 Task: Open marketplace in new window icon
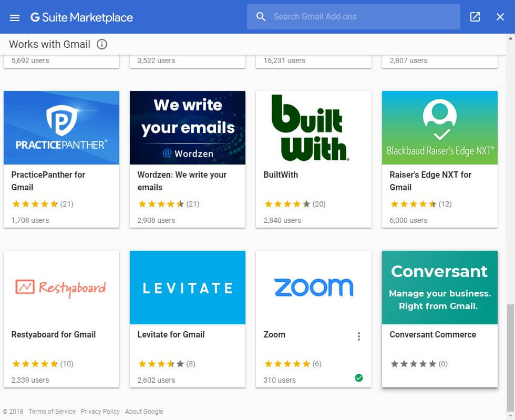(475, 17)
